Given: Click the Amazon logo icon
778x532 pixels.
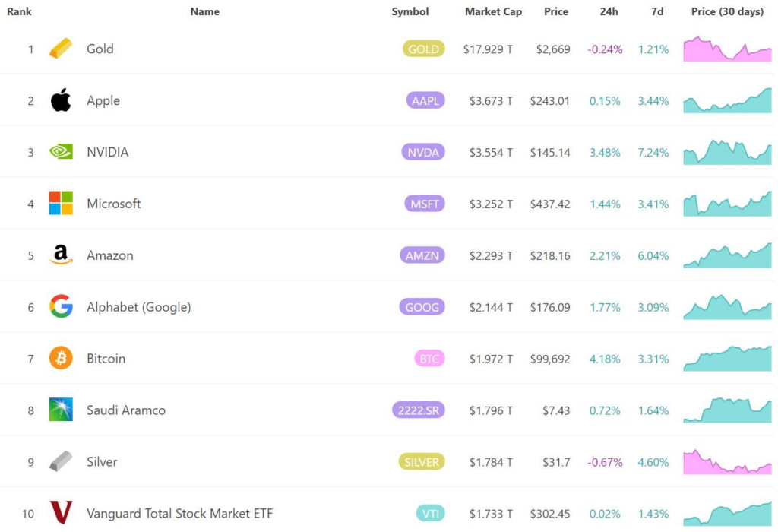Looking at the screenshot, I should (61, 255).
